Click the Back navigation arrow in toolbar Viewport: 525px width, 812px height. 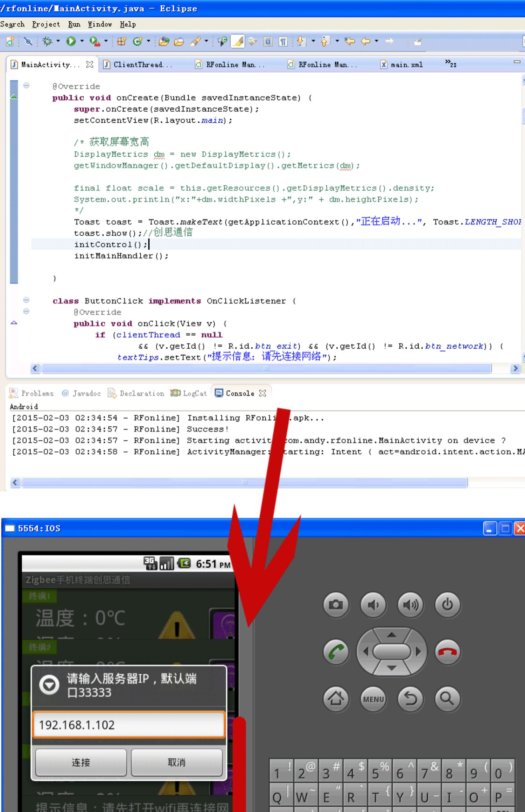pos(366,42)
